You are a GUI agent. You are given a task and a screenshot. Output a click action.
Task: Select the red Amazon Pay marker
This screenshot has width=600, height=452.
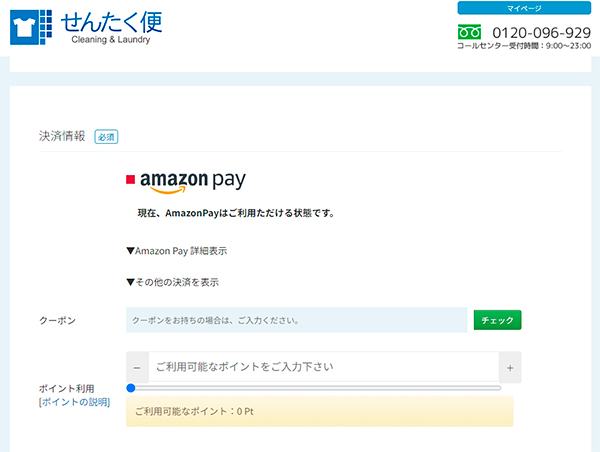(x=130, y=179)
